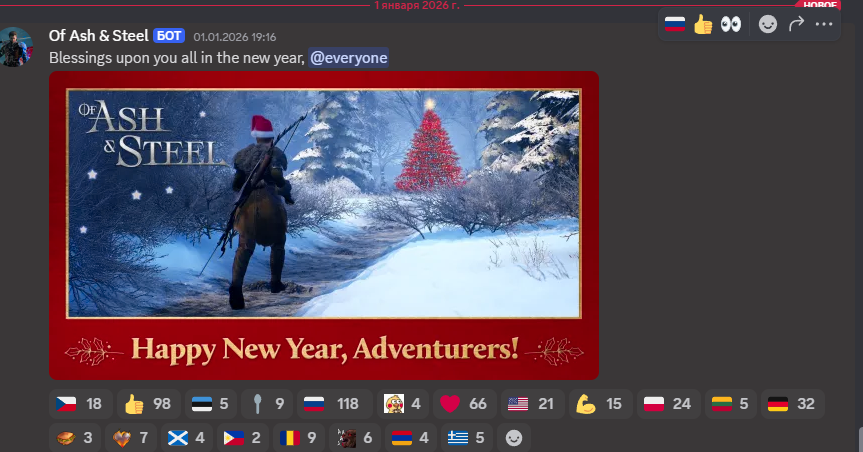
Task: Toggle the yellow duck emoji reaction with 4
Action: (403, 404)
